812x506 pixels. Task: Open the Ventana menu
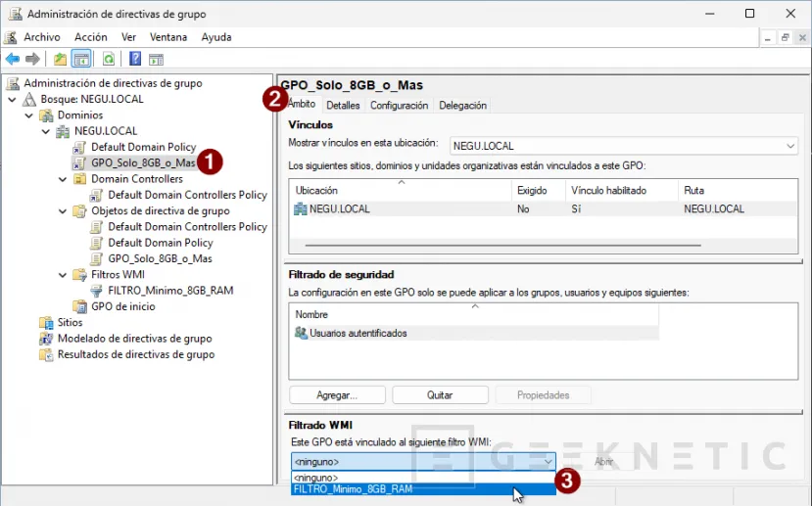(x=168, y=37)
